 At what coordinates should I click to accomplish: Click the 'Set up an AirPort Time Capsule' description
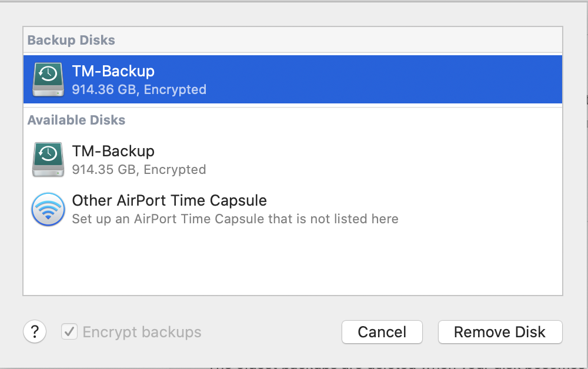pos(235,219)
